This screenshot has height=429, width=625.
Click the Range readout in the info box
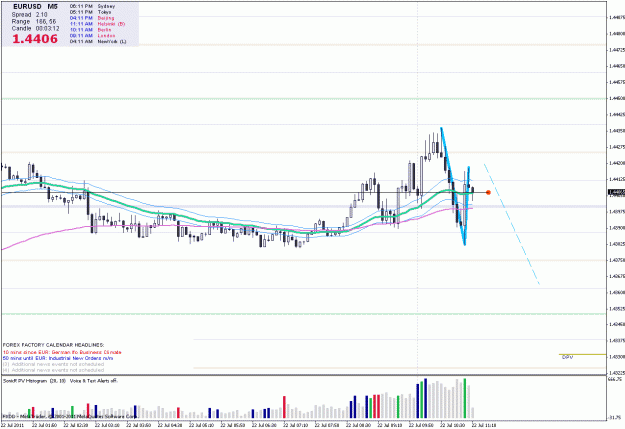coord(34,22)
